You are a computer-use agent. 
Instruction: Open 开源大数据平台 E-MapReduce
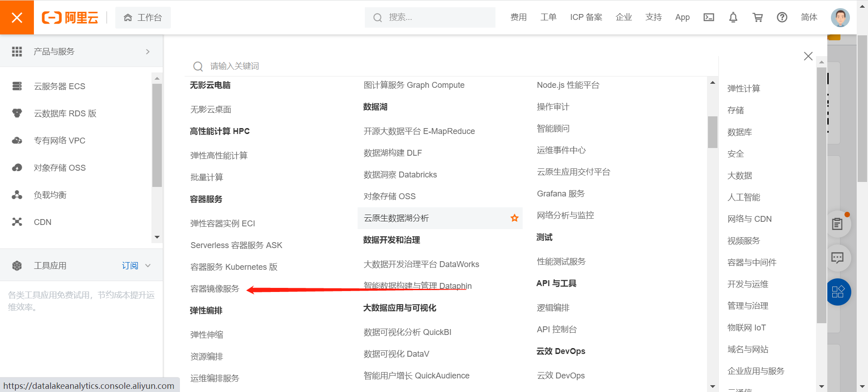click(419, 131)
